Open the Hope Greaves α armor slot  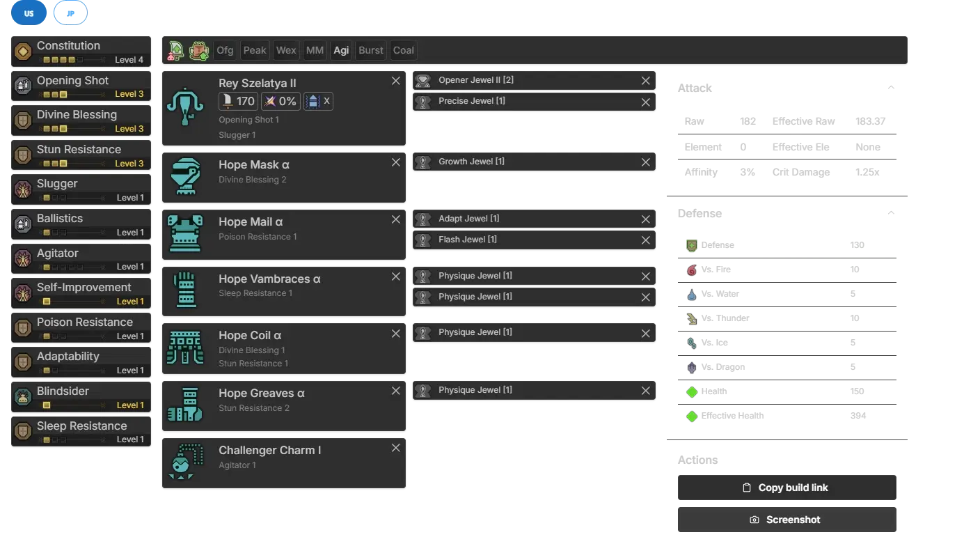[x=283, y=405]
